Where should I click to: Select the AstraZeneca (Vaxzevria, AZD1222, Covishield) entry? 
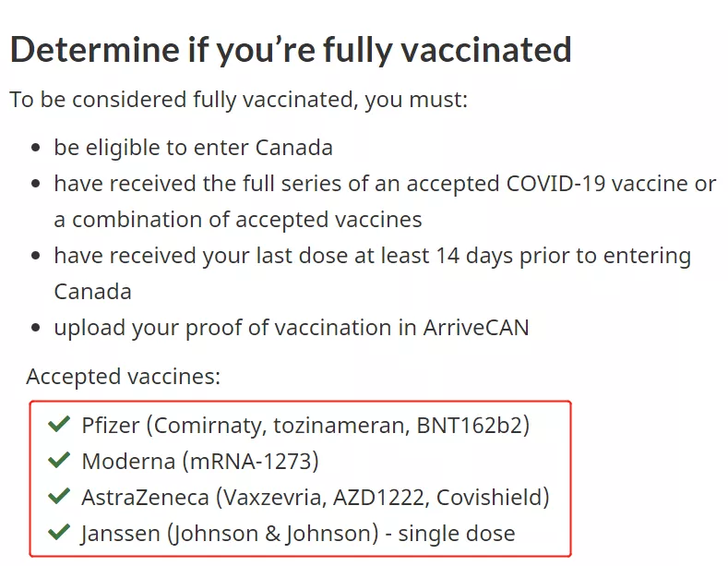[x=316, y=498]
